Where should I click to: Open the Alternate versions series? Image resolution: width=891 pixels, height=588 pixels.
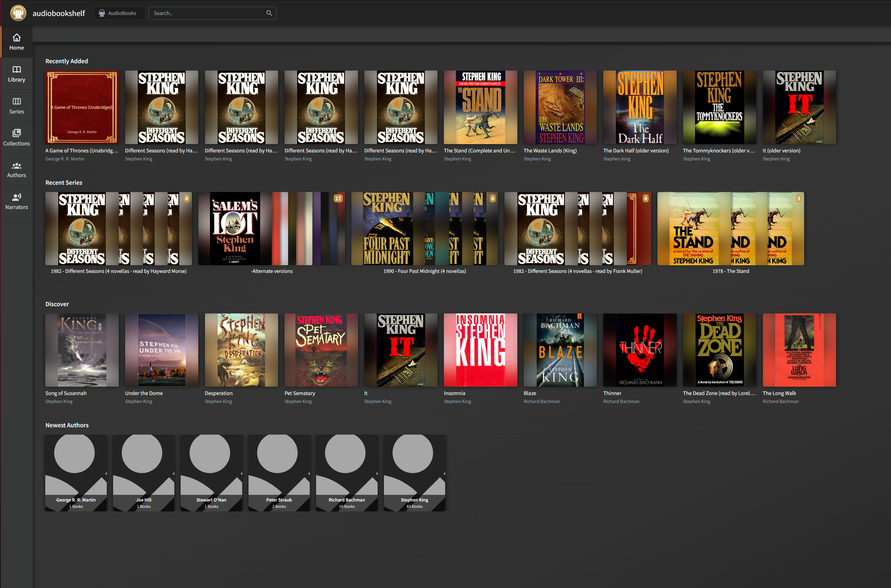(x=271, y=229)
